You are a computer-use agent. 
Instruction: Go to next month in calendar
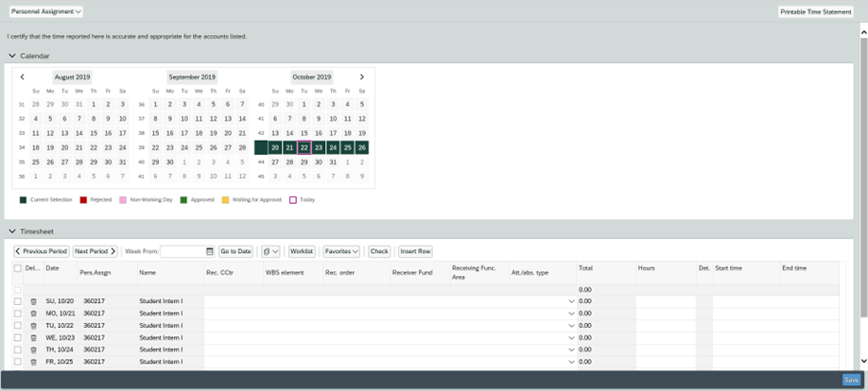pos(361,76)
